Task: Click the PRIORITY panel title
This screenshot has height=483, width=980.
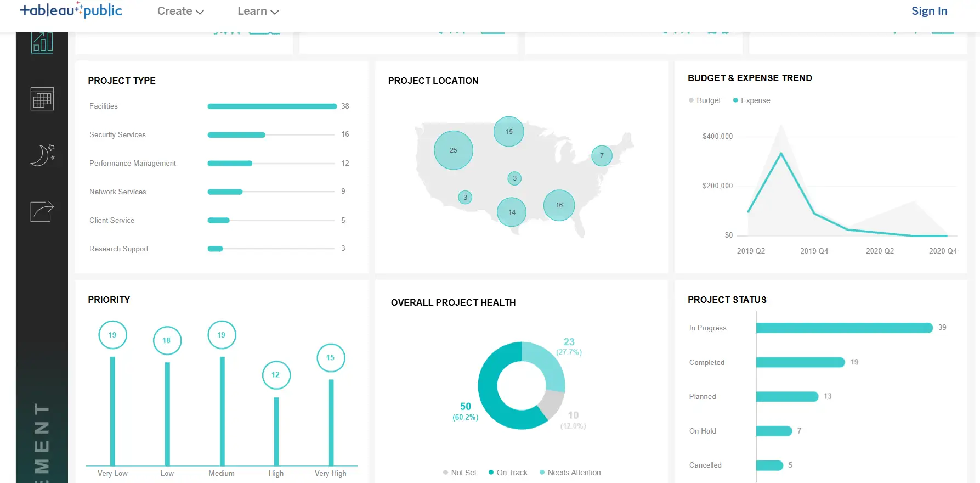Action: pyautogui.click(x=109, y=300)
